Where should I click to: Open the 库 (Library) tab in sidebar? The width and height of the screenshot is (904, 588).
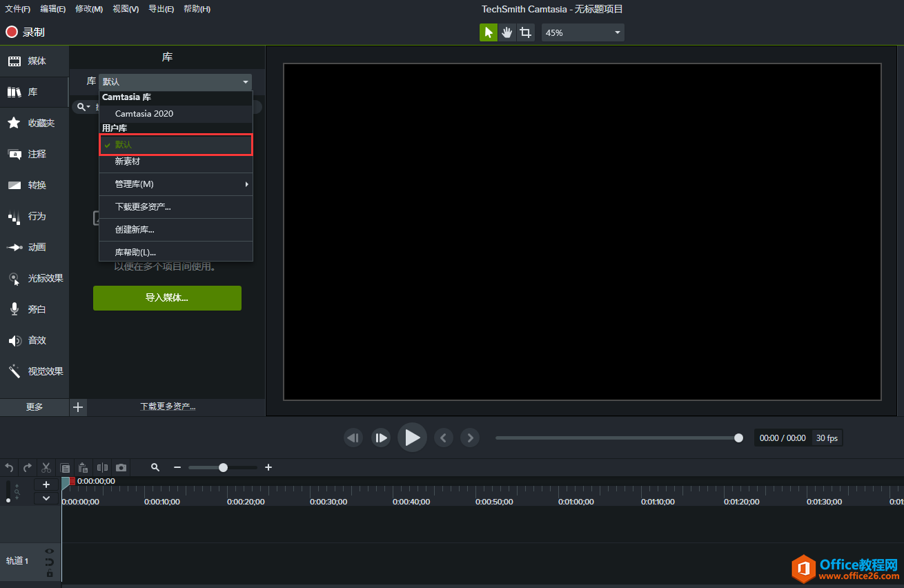tap(34, 92)
